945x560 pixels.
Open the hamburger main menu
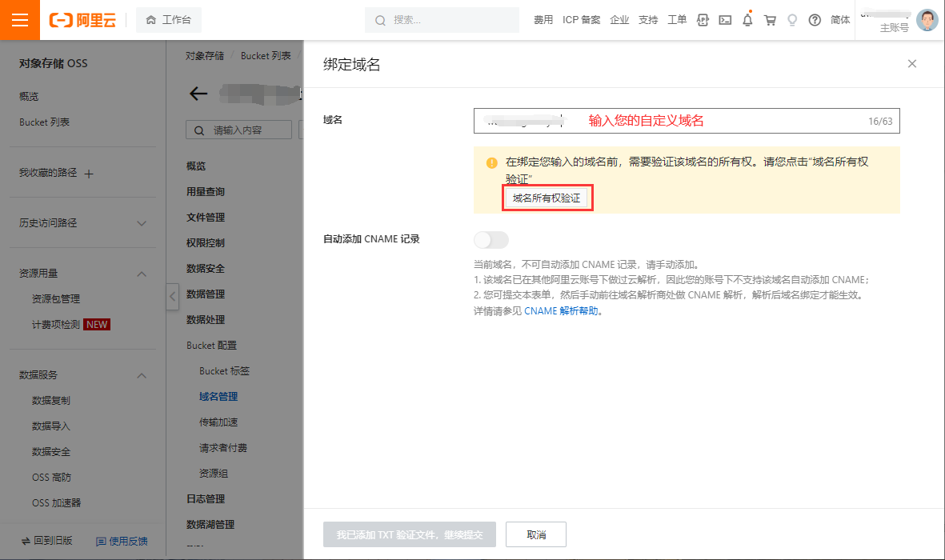click(x=20, y=20)
